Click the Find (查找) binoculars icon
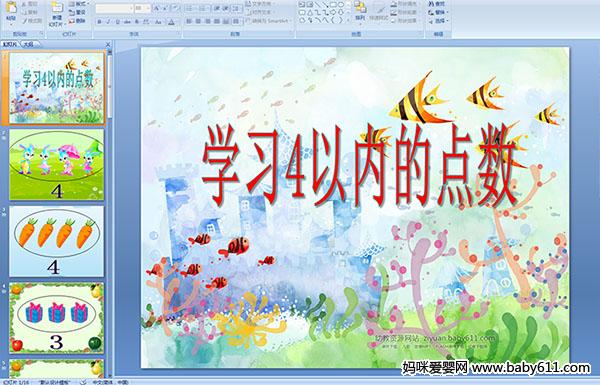 pyautogui.click(x=431, y=4)
